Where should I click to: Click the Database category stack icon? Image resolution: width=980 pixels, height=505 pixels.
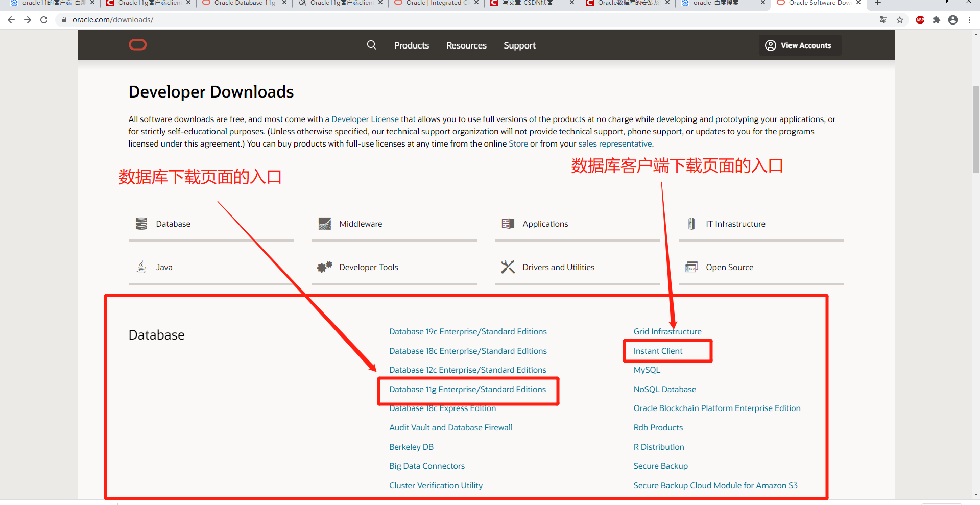point(141,224)
